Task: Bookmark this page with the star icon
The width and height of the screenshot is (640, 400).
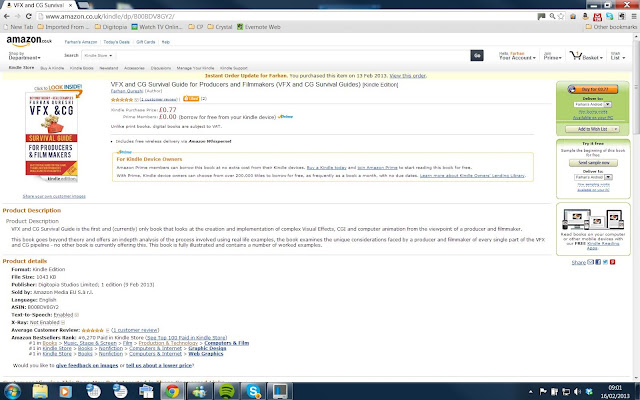Action: (x=561, y=16)
